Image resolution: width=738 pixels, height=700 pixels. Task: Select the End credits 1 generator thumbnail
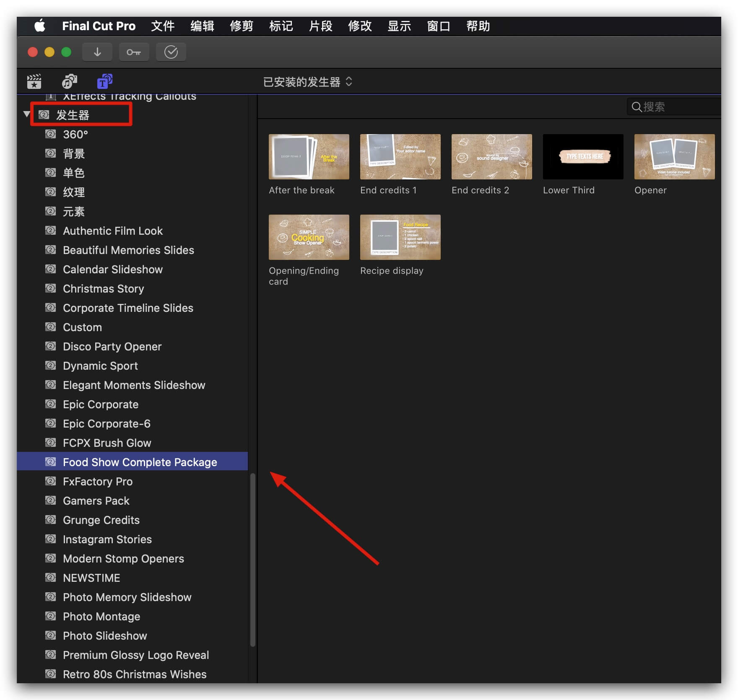(400, 157)
